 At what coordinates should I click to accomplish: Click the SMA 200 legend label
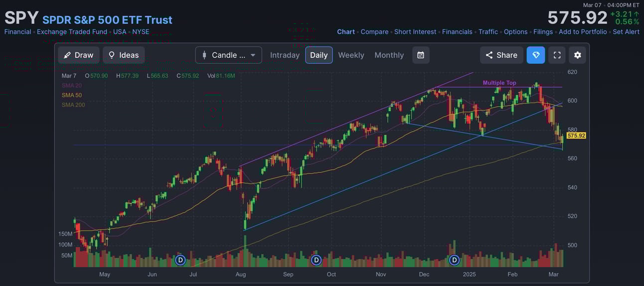point(73,105)
